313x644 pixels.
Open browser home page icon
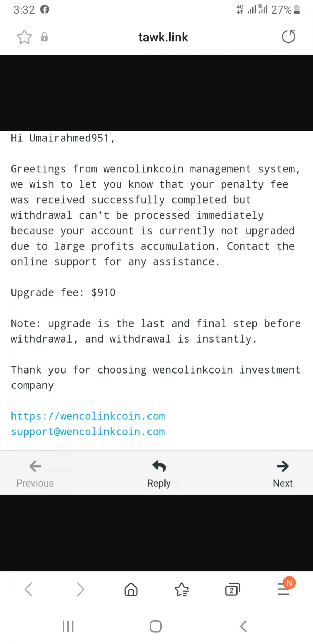pos(131,589)
